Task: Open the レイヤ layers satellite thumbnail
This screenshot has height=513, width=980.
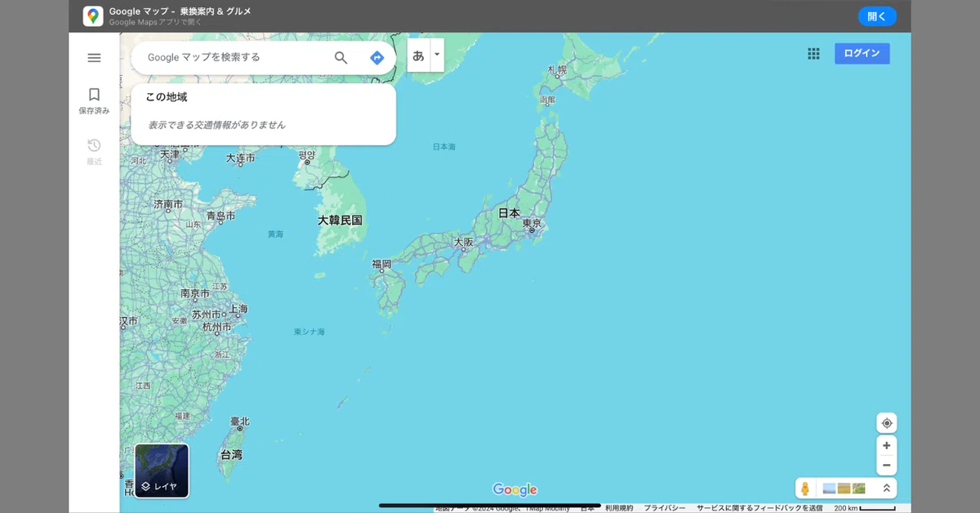Action: (162, 471)
